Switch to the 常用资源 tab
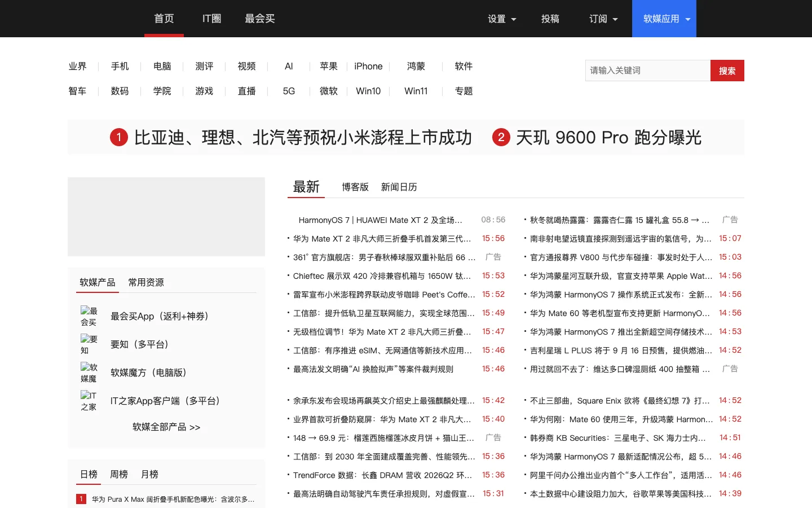The width and height of the screenshot is (812, 508). (x=146, y=282)
